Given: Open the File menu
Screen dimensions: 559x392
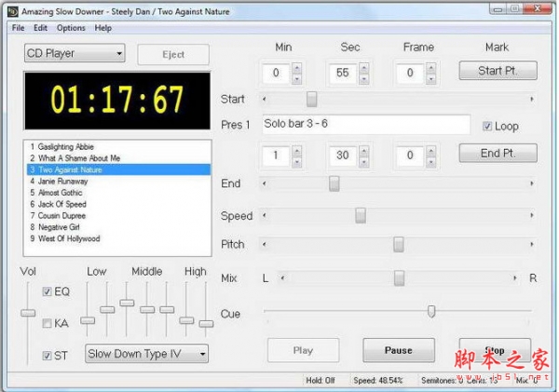Looking at the screenshot, I should (x=19, y=28).
